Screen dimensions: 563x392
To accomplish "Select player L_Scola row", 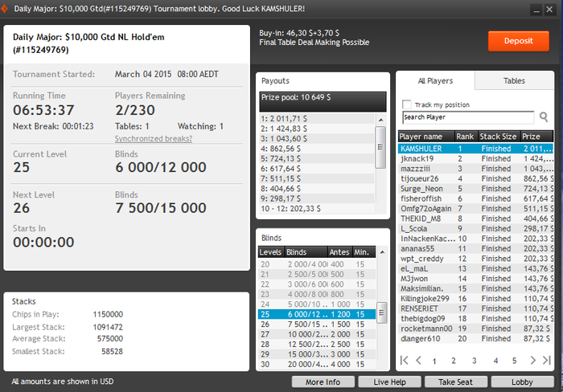I will tap(475, 228).
